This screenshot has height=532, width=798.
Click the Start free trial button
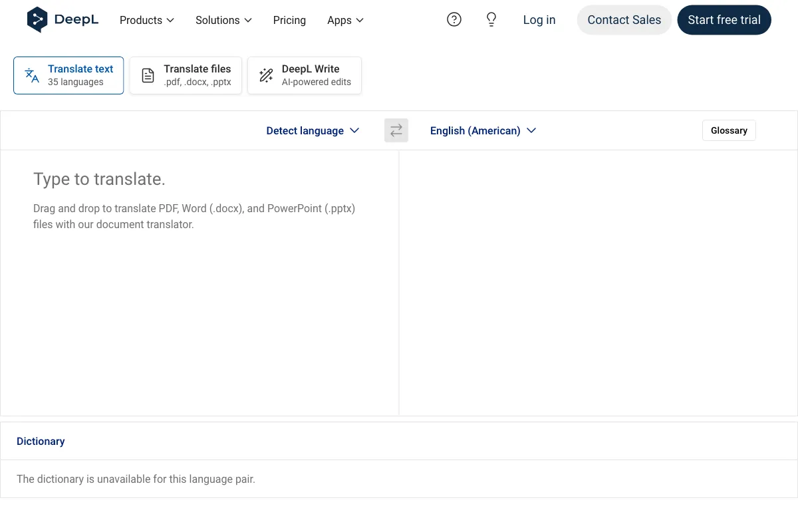click(724, 20)
